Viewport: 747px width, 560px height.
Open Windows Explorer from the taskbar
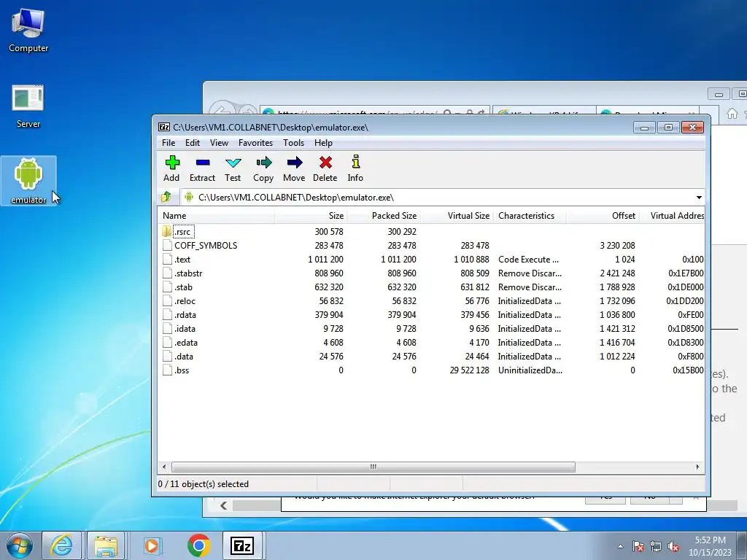[x=106, y=545]
